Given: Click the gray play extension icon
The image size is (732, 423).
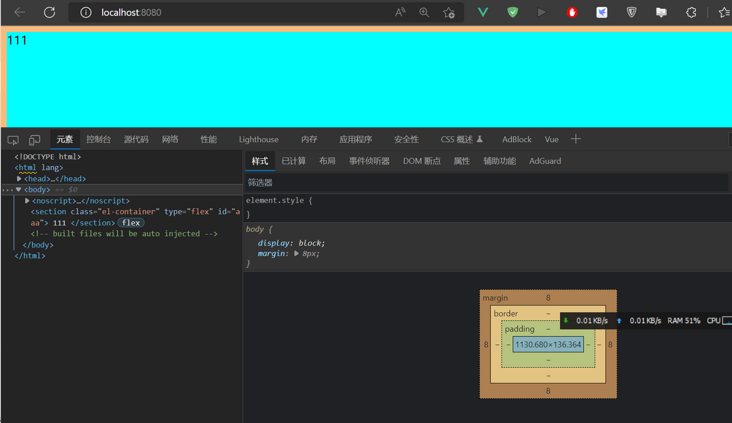Looking at the screenshot, I should [542, 12].
